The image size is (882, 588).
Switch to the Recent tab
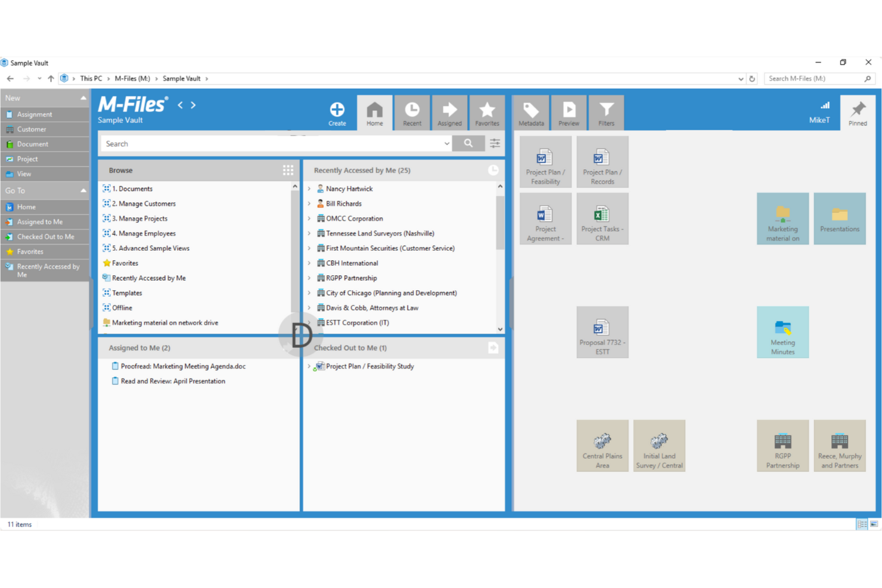(412, 112)
